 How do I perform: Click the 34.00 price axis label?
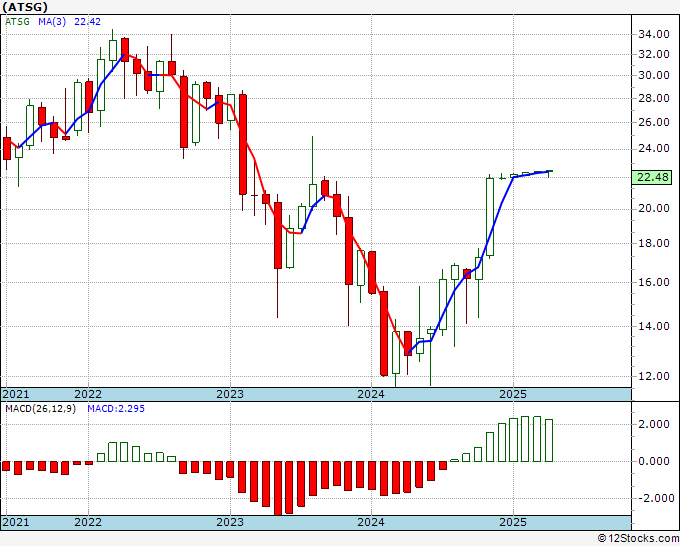[x=654, y=34]
